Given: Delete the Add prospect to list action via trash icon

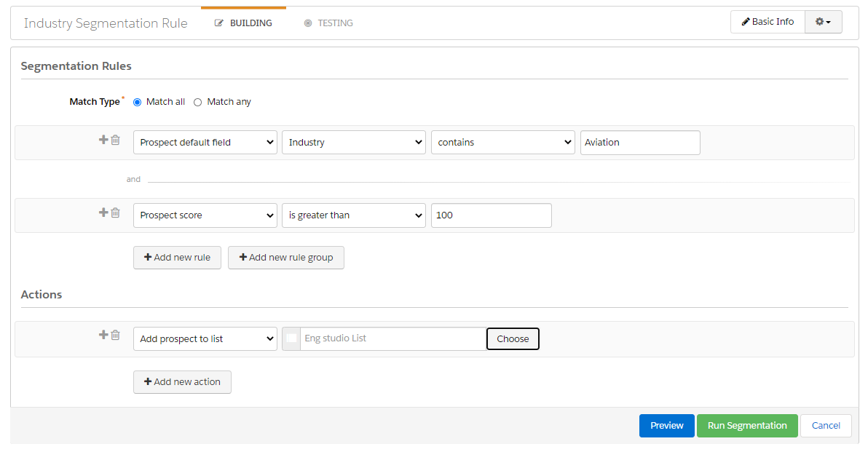Looking at the screenshot, I should click(x=115, y=335).
